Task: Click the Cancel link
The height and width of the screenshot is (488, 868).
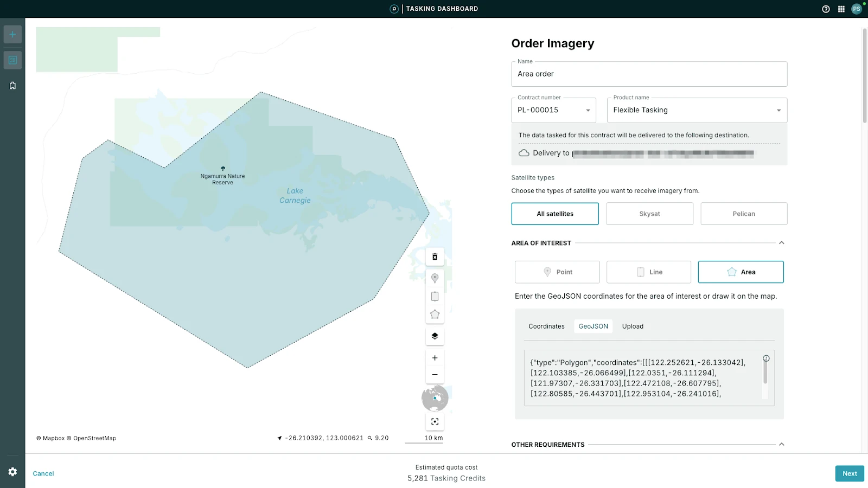Action: point(43,473)
